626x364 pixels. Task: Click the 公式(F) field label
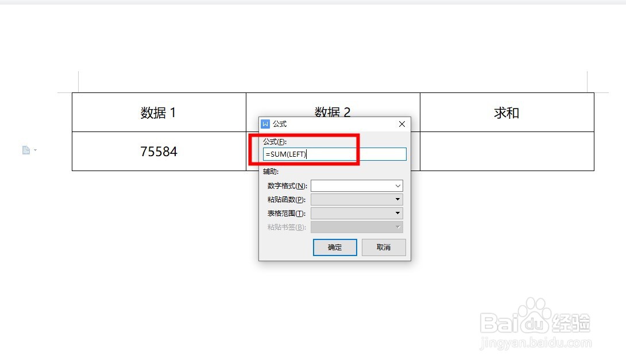[x=275, y=142]
